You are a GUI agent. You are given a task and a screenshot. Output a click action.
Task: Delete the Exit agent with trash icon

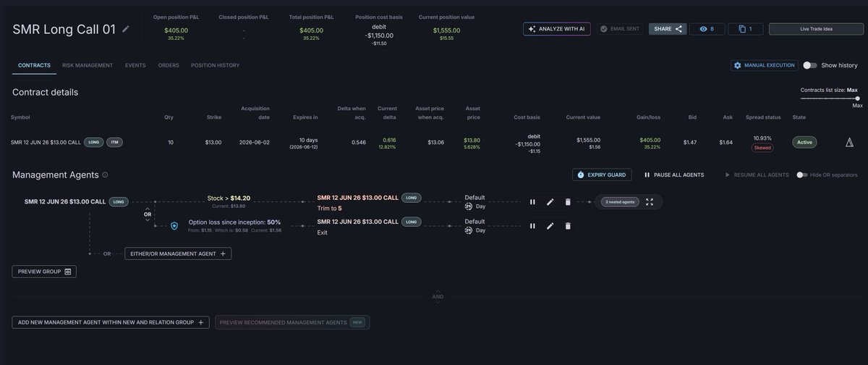pos(568,226)
